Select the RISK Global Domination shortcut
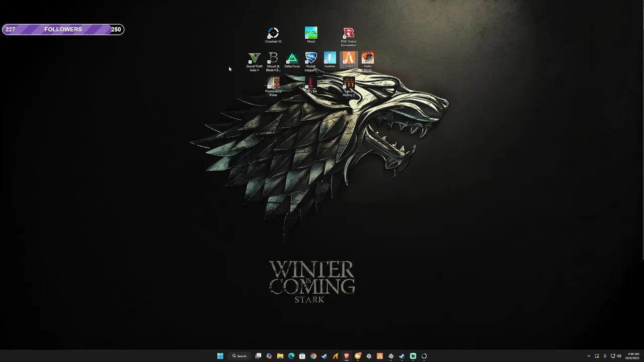The image size is (644, 362). pos(349,37)
